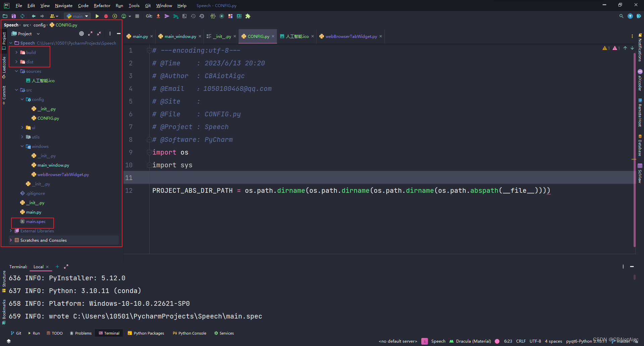The width and height of the screenshot is (644, 346).
Task: Open the 'main' run configuration dropdown
Action: click(x=77, y=16)
